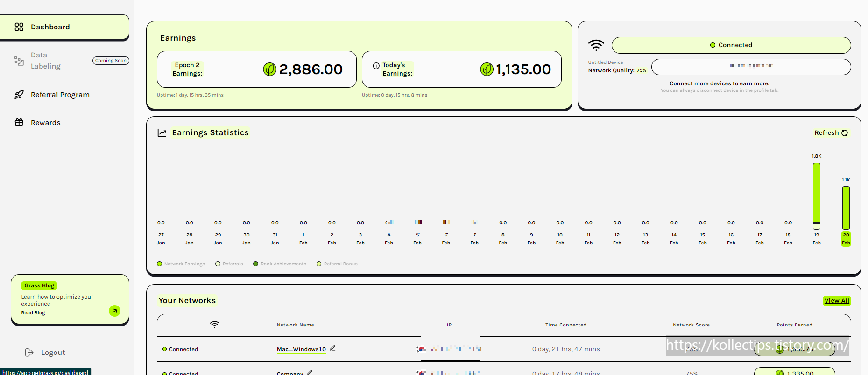The width and height of the screenshot is (868, 375).
Task: Click the 1.8K bar value label
Action: (x=817, y=156)
